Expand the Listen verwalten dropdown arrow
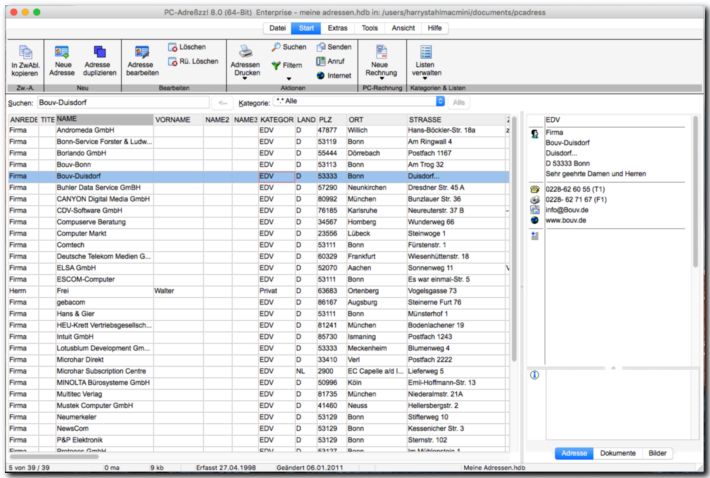710x478 pixels. coord(425,79)
